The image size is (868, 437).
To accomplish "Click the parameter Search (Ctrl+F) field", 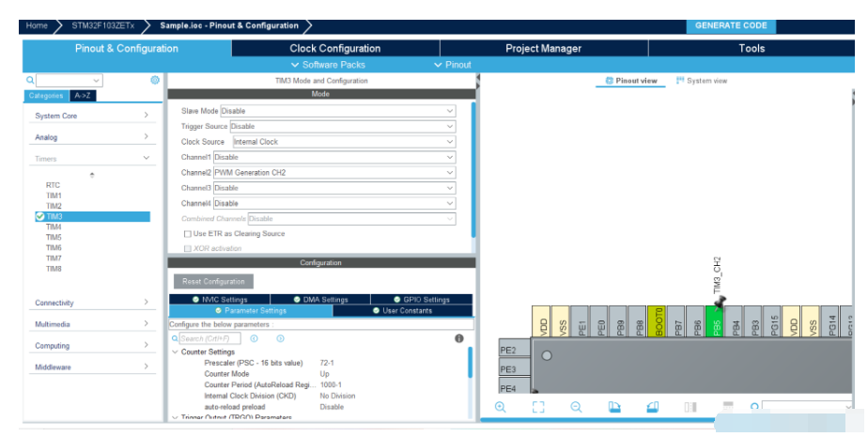I will click(x=209, y=338).
